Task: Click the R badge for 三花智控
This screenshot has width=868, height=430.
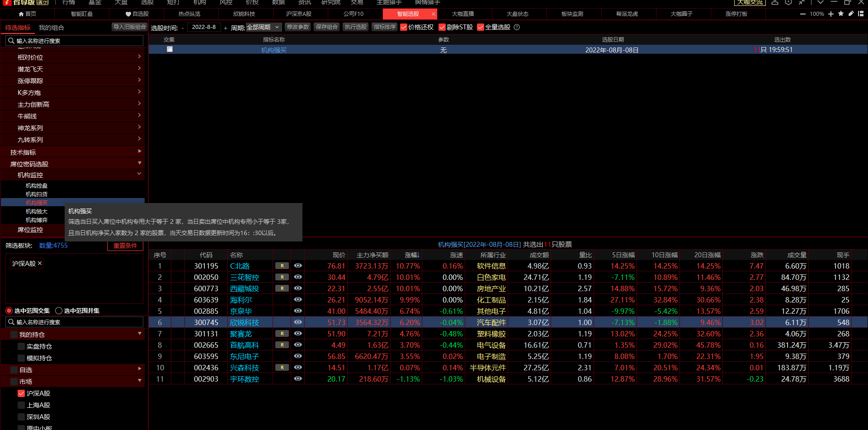Action: (x=282, y=277)
